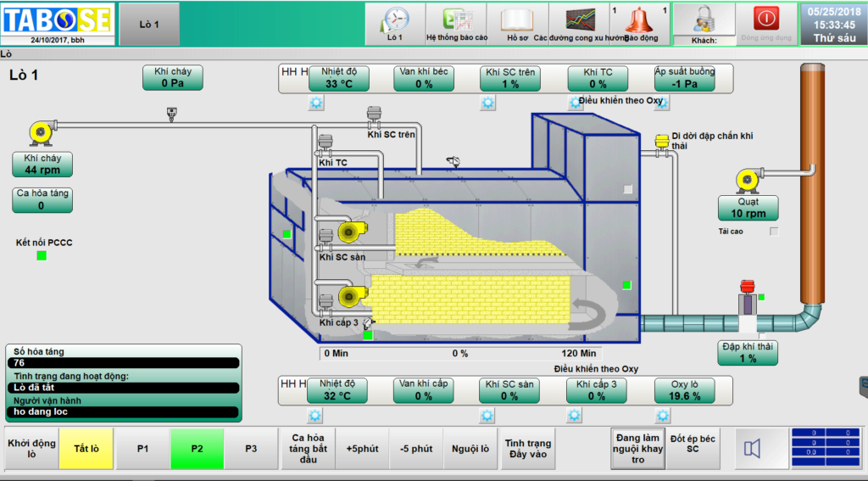Click the speaker mute icon

[x=752, y=448]
